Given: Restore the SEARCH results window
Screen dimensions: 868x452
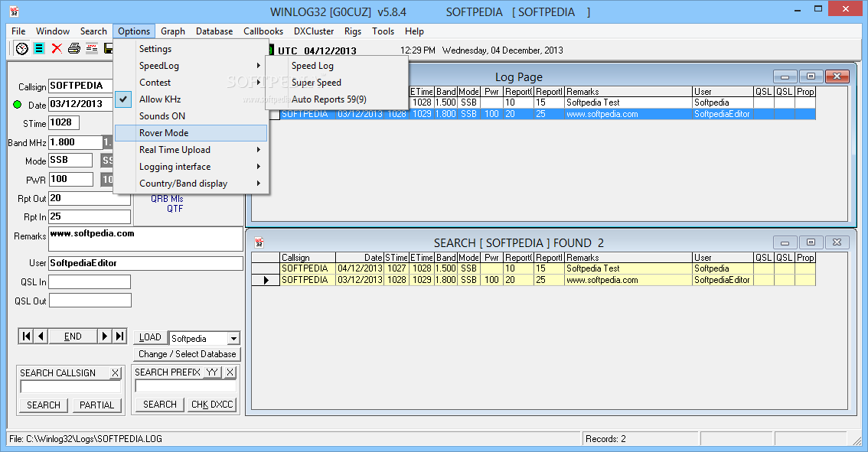Looking at the screenshot, I should [811, 242].
